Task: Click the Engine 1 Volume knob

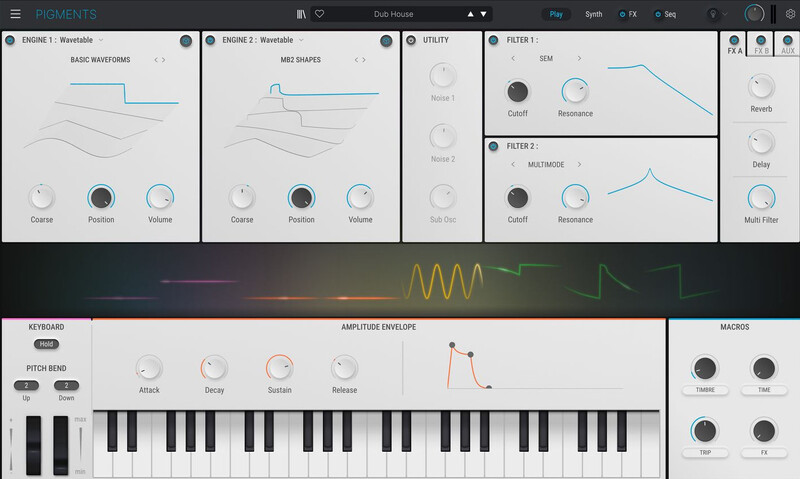Action: click(x=160, y=197)
